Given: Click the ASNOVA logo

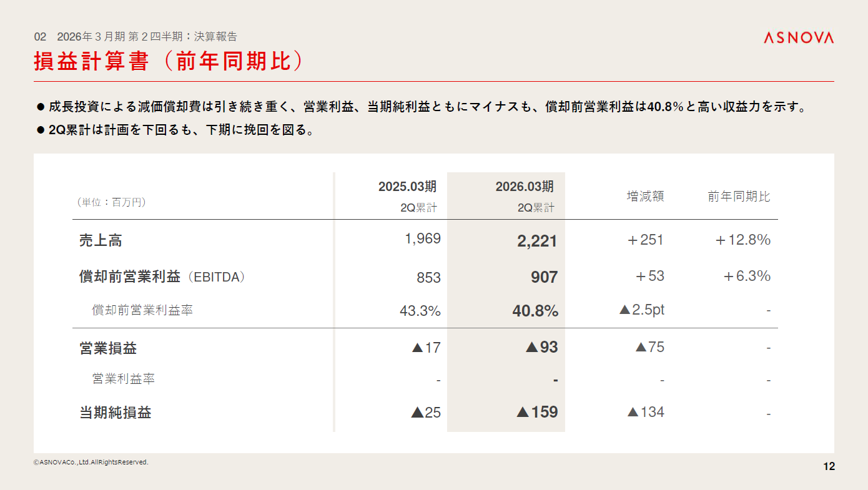Looking at the screenshot, I should point(798,38).
